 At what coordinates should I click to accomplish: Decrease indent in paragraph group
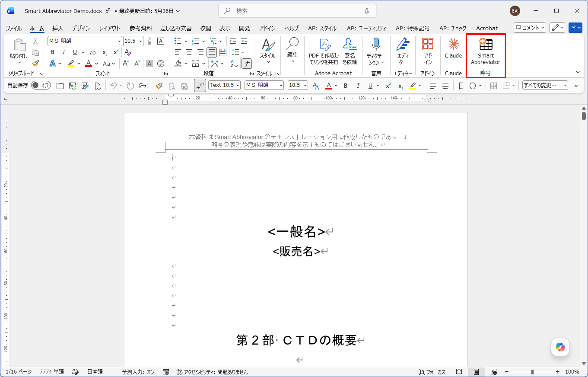(233, 41)
